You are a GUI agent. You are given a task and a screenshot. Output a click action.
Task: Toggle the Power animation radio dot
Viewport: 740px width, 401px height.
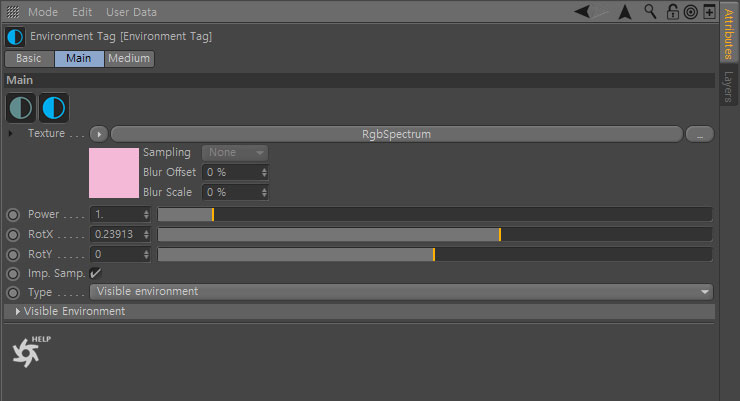(x=13, y=215)
